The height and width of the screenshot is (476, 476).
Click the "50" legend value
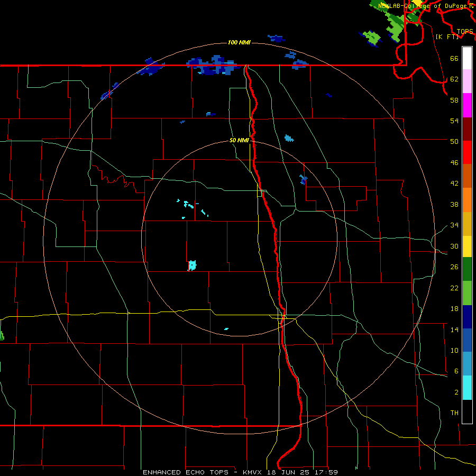pyautogui.click(x=454, y=141)
